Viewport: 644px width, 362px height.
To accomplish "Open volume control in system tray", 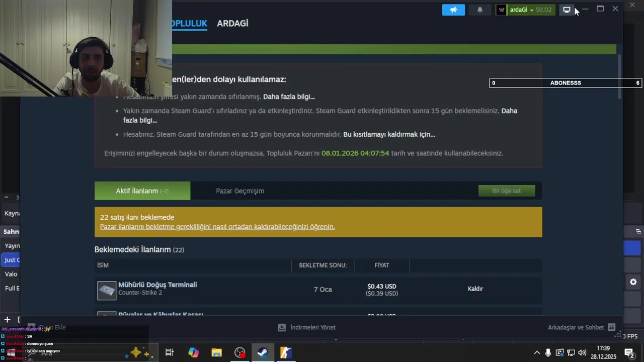I will pos(582,352).
